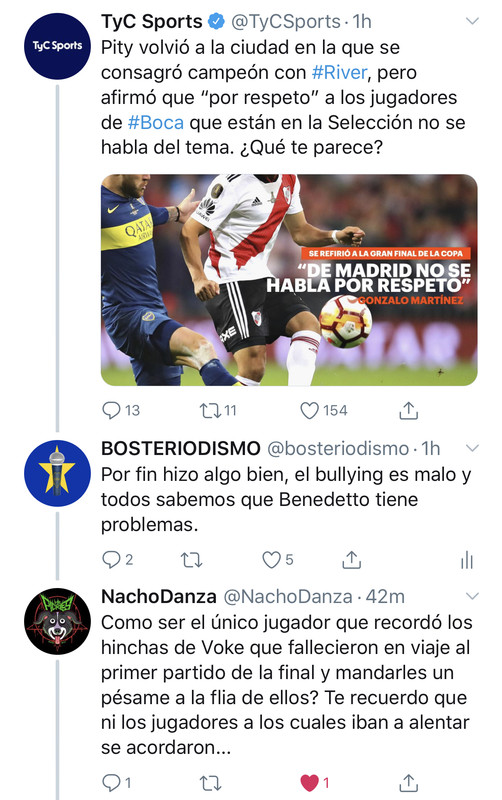Open the #Boca hashtag
Image resolution: width=502 pixels, height=800 pixels.
(156, 122)
